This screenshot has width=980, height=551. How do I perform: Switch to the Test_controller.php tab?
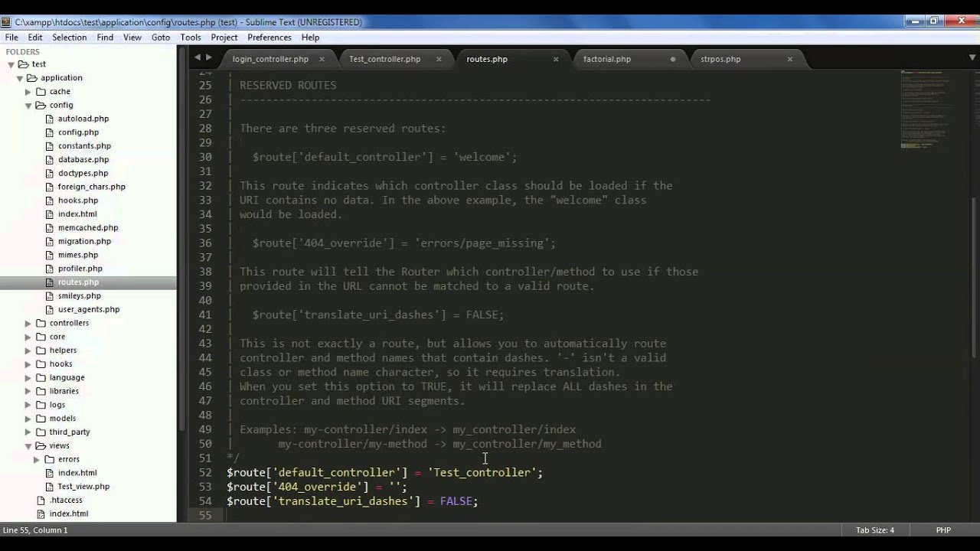coord(384,59)
